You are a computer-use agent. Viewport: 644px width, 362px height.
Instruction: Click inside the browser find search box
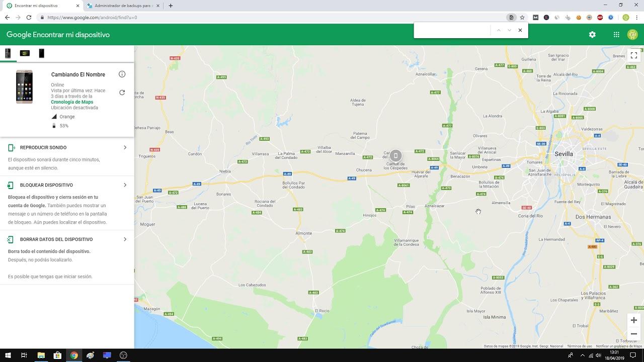[x=451, y=30]
